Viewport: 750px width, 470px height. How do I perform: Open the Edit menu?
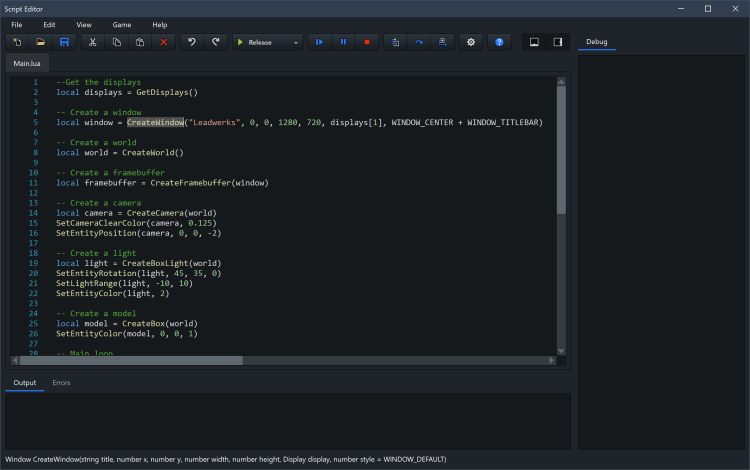tap(49, 24)
